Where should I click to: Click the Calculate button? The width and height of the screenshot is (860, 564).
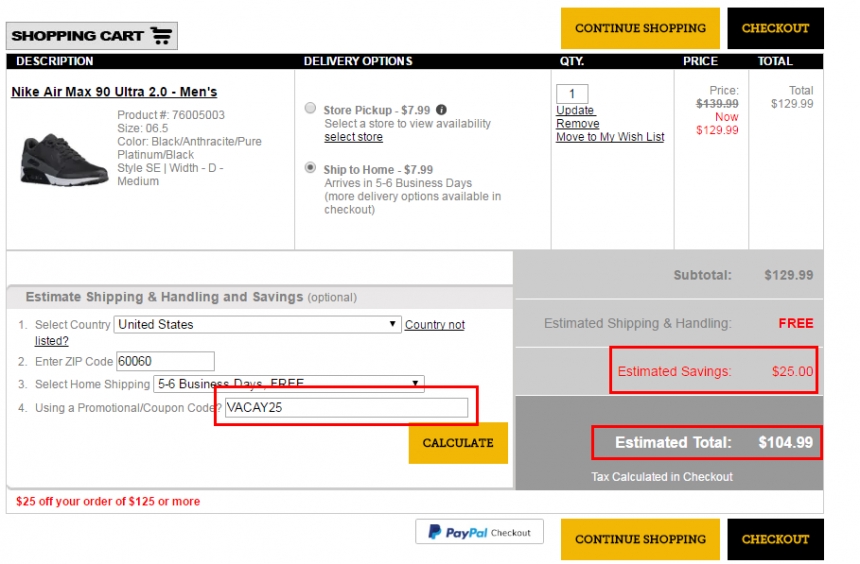click(458, 443)
